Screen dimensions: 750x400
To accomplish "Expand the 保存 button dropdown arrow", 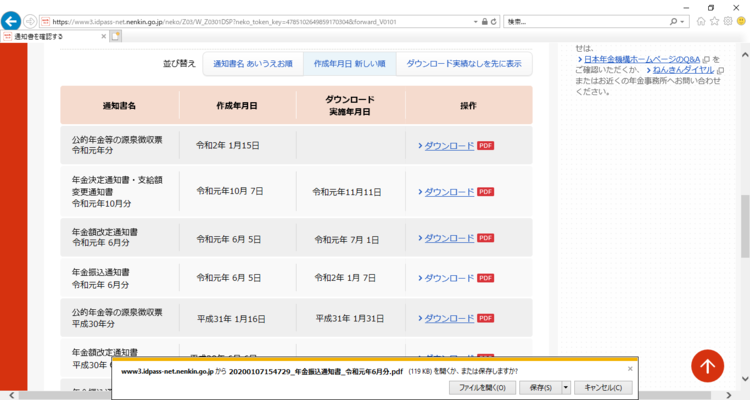I will click(x=566, y=387).
